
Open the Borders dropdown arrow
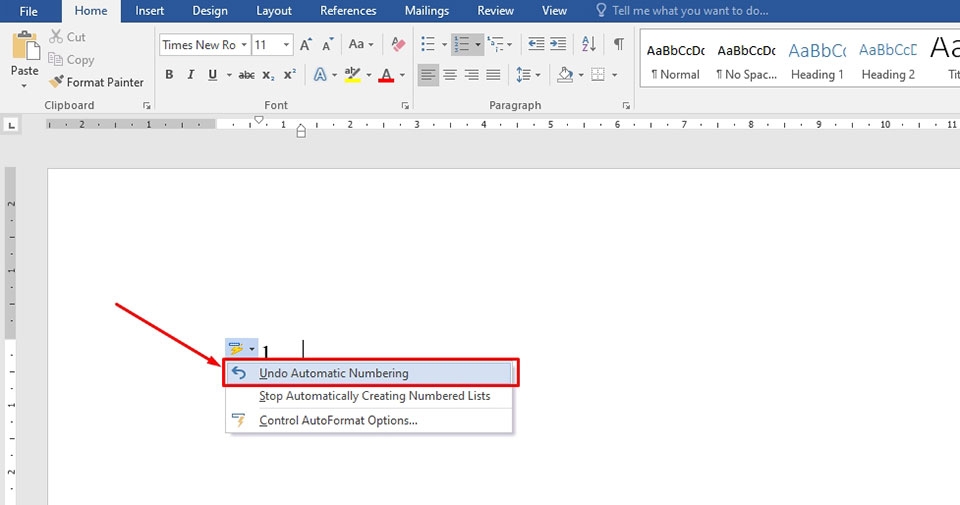click(615, 75)
